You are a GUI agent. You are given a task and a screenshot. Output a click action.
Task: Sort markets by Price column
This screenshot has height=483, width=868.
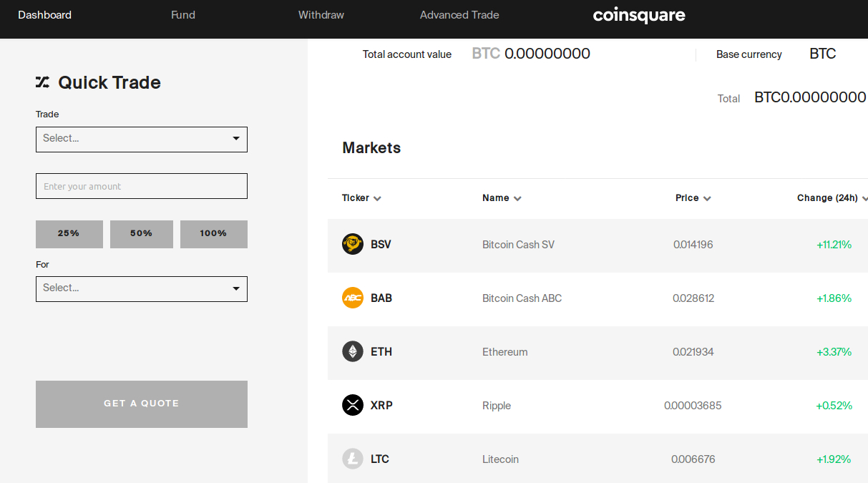(x=693, y=198)
